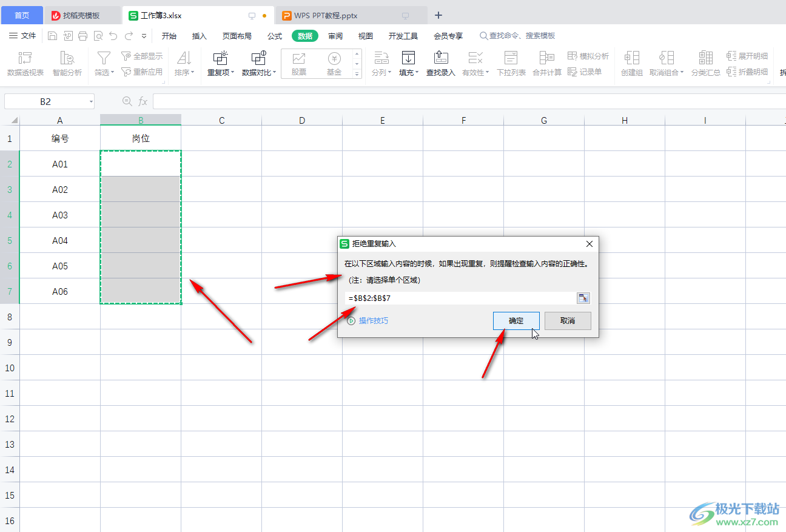This screenshot has width=786, height=532.
Task: Open the 有效性 dropdown
Action: [x=475, y=64]
